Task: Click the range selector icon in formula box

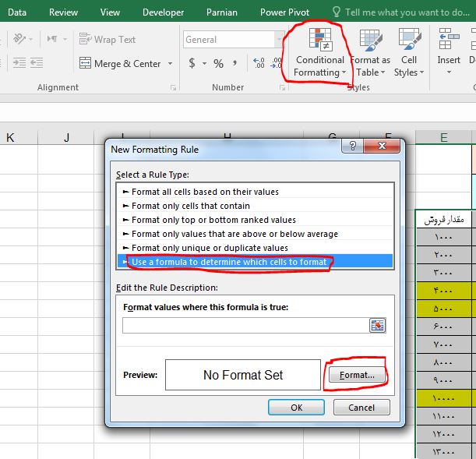Action: [x=377, y=326]
